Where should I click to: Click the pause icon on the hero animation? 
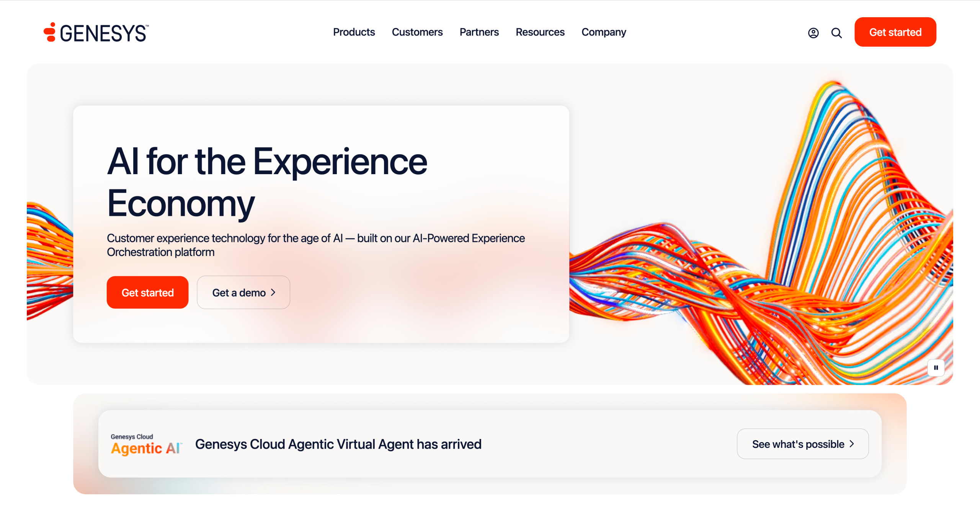(936, 367)
